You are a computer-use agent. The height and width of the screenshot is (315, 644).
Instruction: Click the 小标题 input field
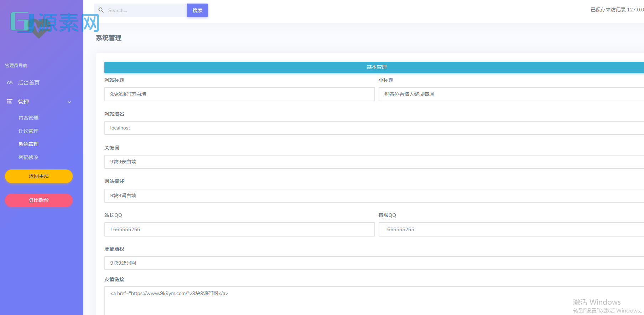coord(511,94)
